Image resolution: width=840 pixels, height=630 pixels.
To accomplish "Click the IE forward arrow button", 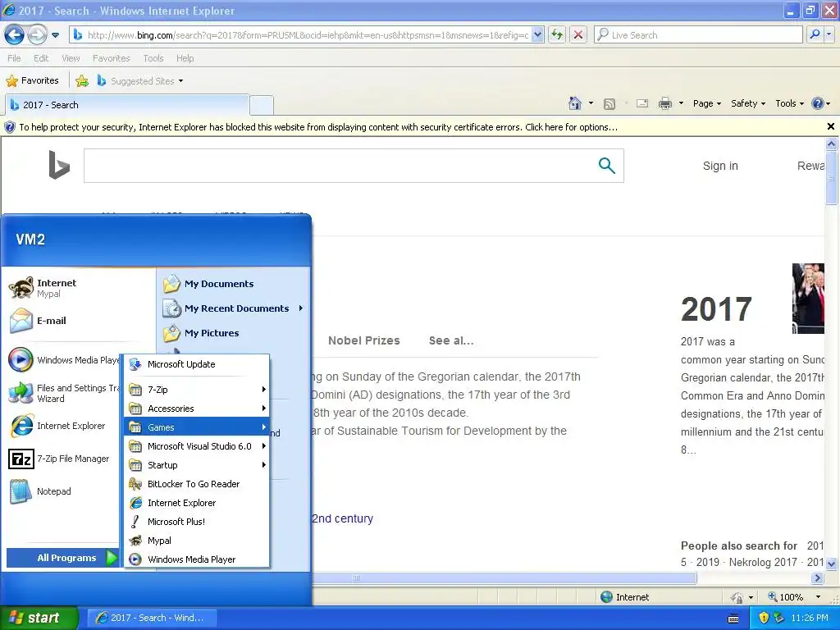I will click(37, 35).
